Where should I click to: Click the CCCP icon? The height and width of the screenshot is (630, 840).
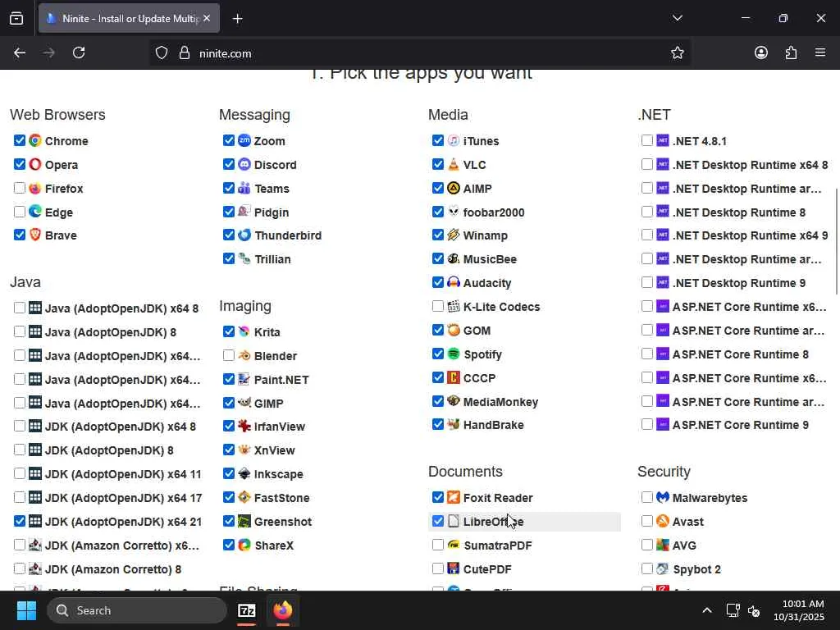[453, 377]
